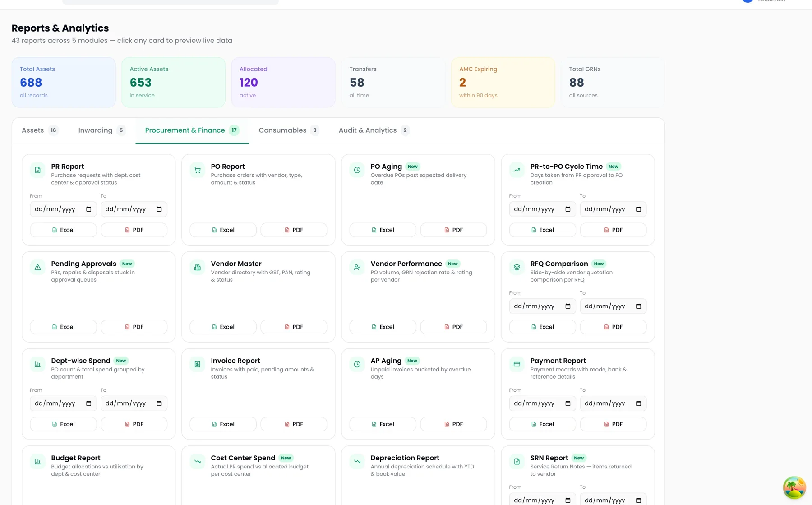Click the PO Aging clock icon
This screenshot has height=505, width=812.
tap(357, 170)
